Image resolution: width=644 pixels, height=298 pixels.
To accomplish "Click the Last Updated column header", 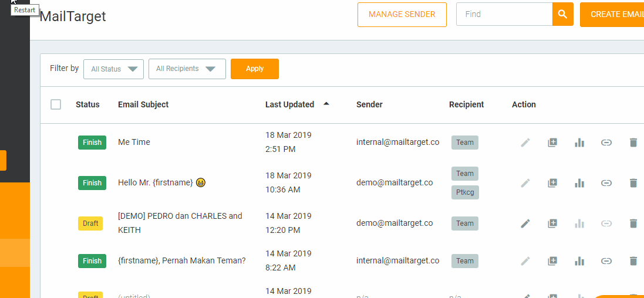I will (x=289, y=104).
